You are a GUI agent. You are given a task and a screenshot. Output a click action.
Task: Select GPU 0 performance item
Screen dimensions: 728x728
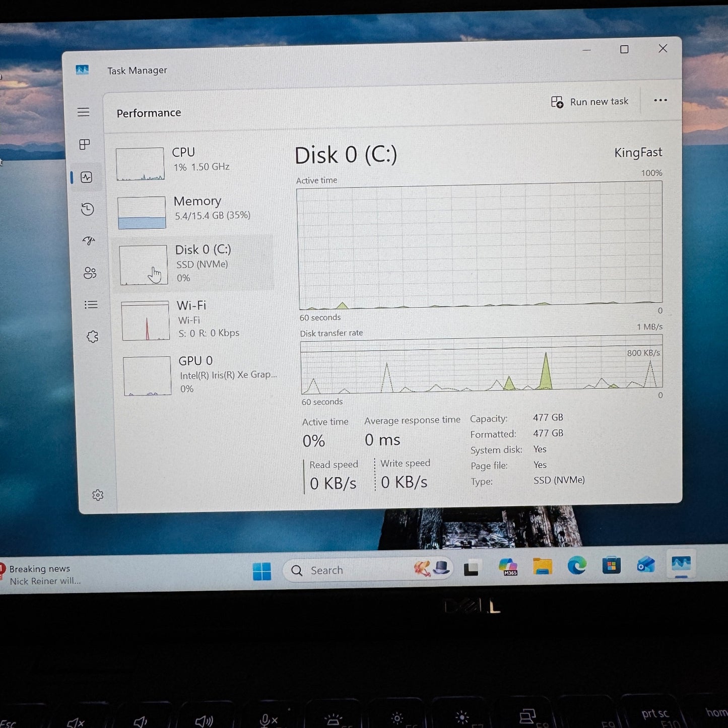coord(199,375)
